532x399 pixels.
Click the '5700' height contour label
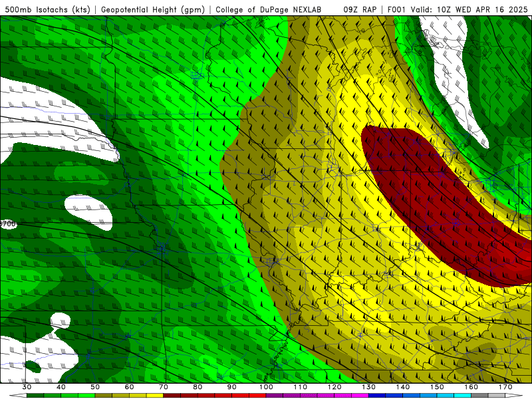(9, 224)
